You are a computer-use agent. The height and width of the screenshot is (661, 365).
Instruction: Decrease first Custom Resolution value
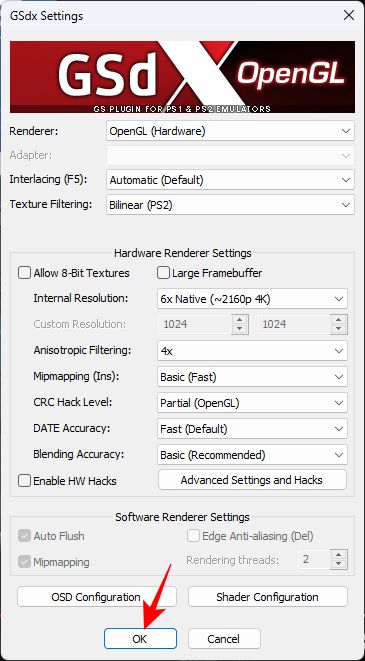tap(239, 329)
